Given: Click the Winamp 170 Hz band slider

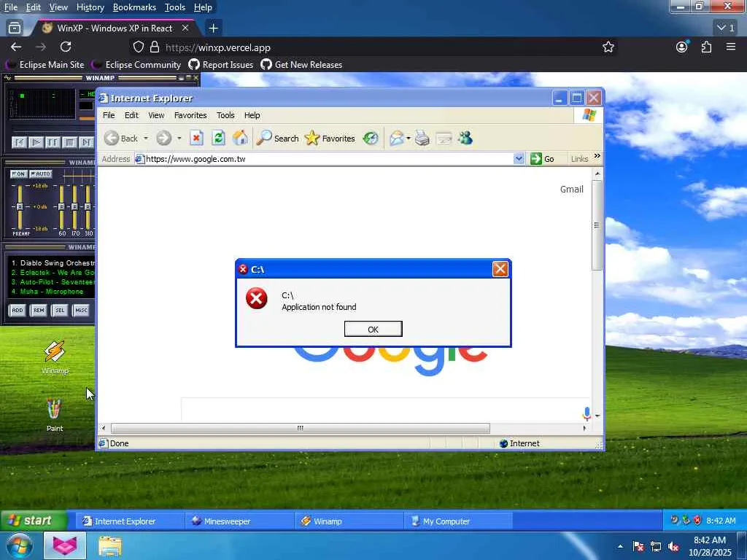Looking at the screenshot, I should click(x=75, y=206).
